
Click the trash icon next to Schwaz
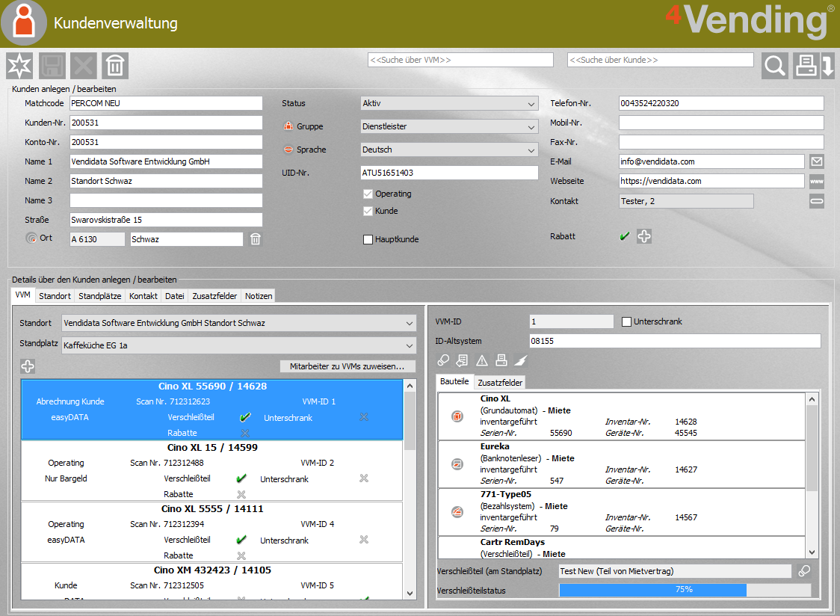(x=256, y=239)
